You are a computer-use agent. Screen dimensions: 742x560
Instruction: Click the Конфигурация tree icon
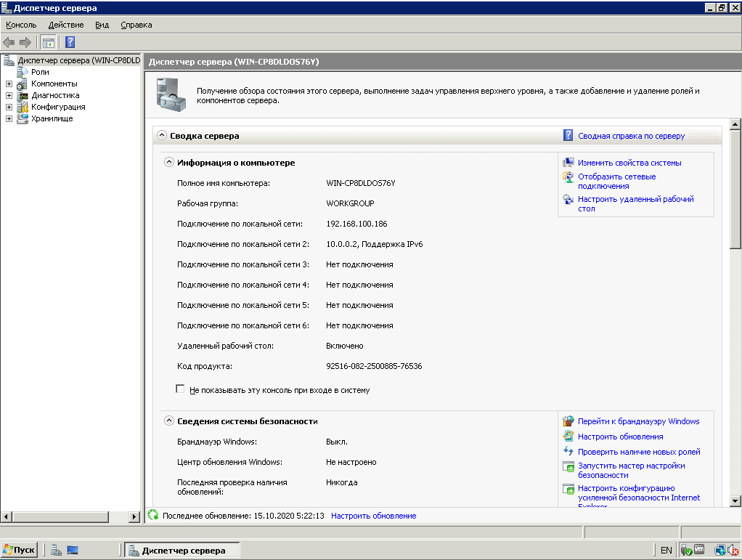[x=23, y=107]
